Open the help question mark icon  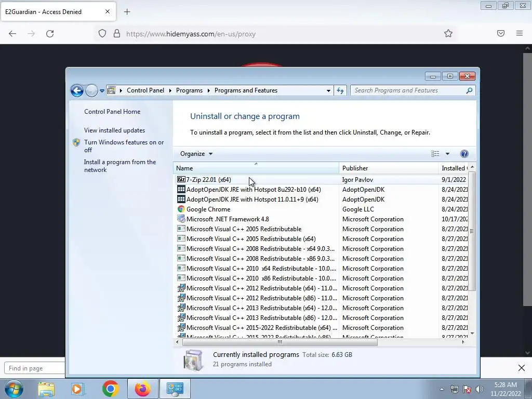point(464,154)
